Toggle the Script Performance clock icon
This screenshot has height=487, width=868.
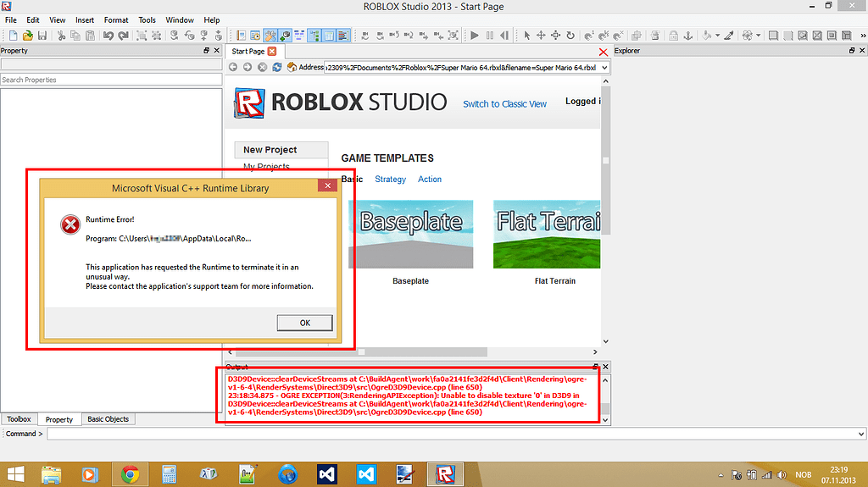click(255, 36)
